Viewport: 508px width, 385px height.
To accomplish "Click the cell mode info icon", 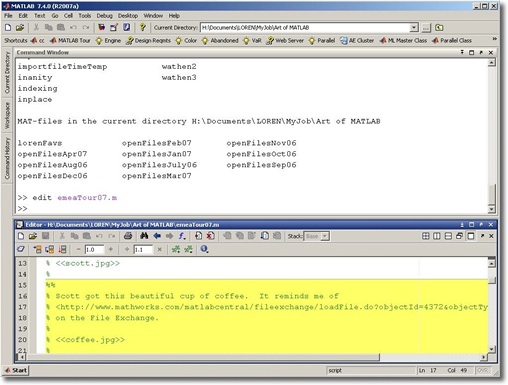I will tap(204, 249).
